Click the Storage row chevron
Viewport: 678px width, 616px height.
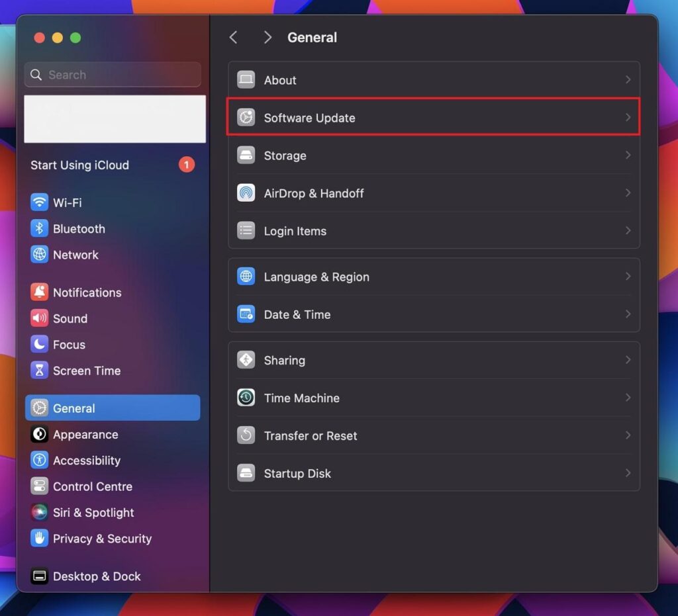(628, 155)
